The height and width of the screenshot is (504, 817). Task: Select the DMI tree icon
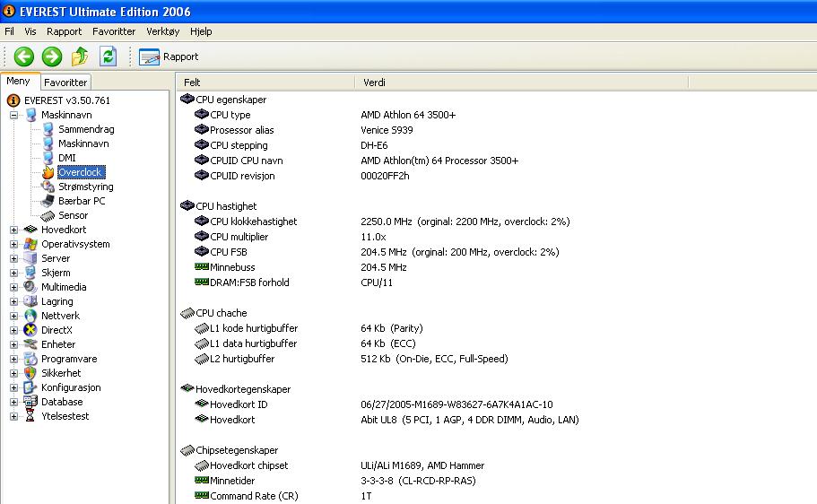[x=48, y=158]
